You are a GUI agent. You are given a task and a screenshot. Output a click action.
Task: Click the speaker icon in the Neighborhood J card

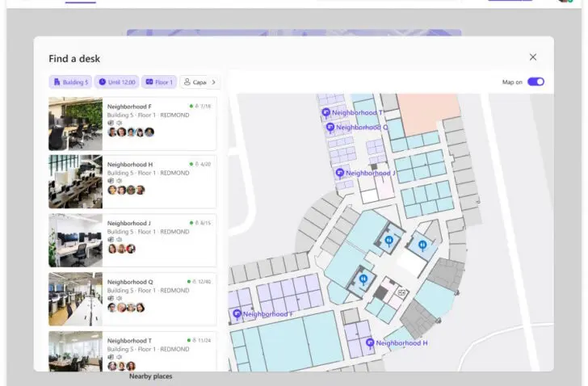click(120, 240)
